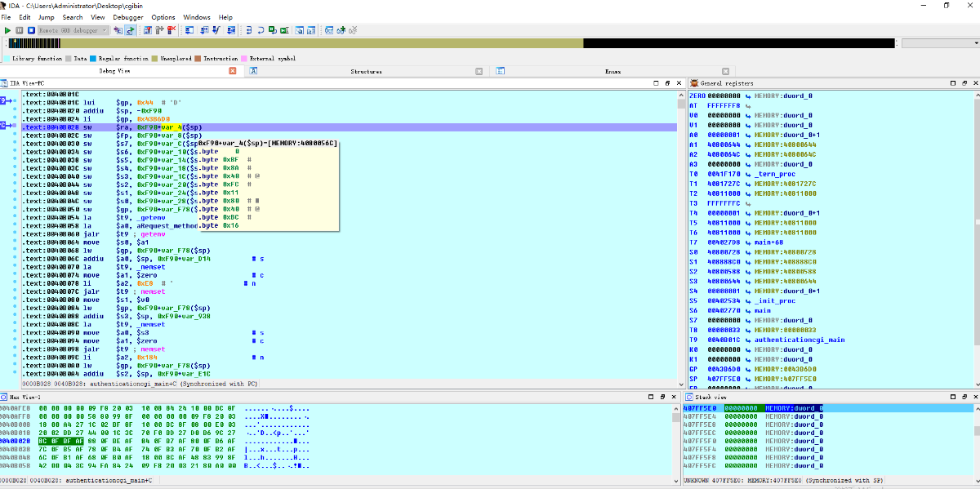Click the highlighted toolbar icon with the curved arrow

click(130, 30)
